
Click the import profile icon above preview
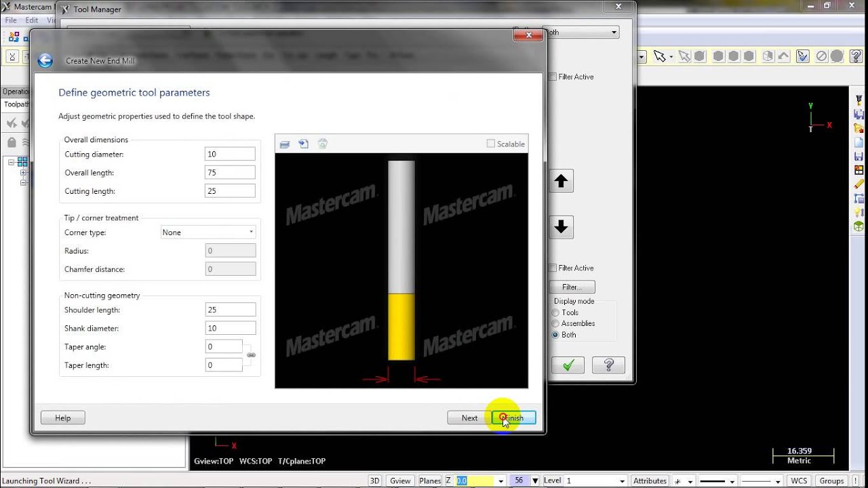304,144
